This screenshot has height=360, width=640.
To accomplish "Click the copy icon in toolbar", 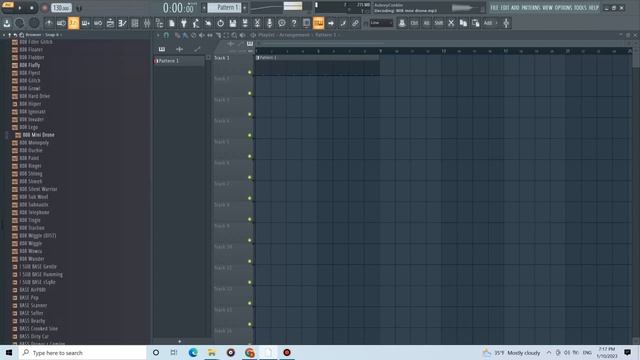I will click(x=463, y=23).
